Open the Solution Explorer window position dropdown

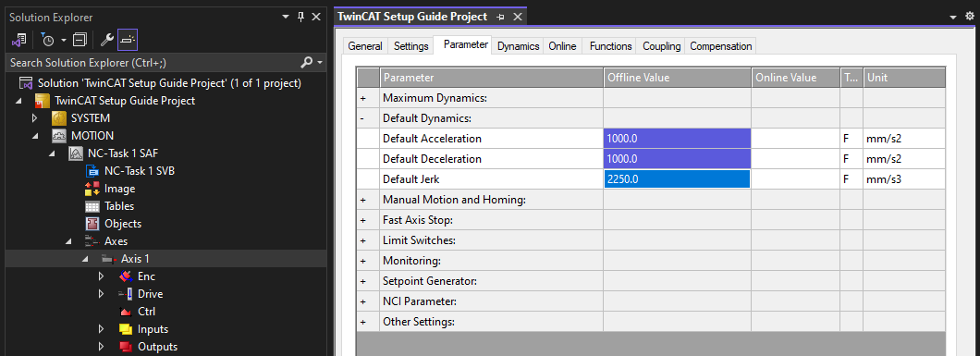[x=286, y=17]
